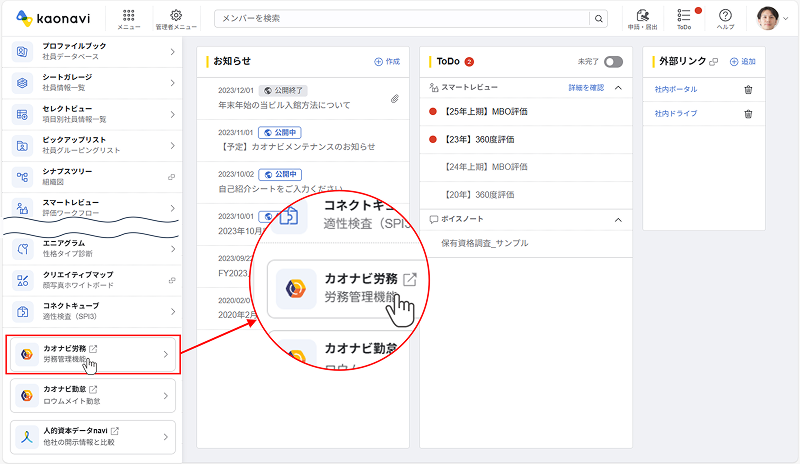Click the シナプスツリー icon

tap(22, 177)
